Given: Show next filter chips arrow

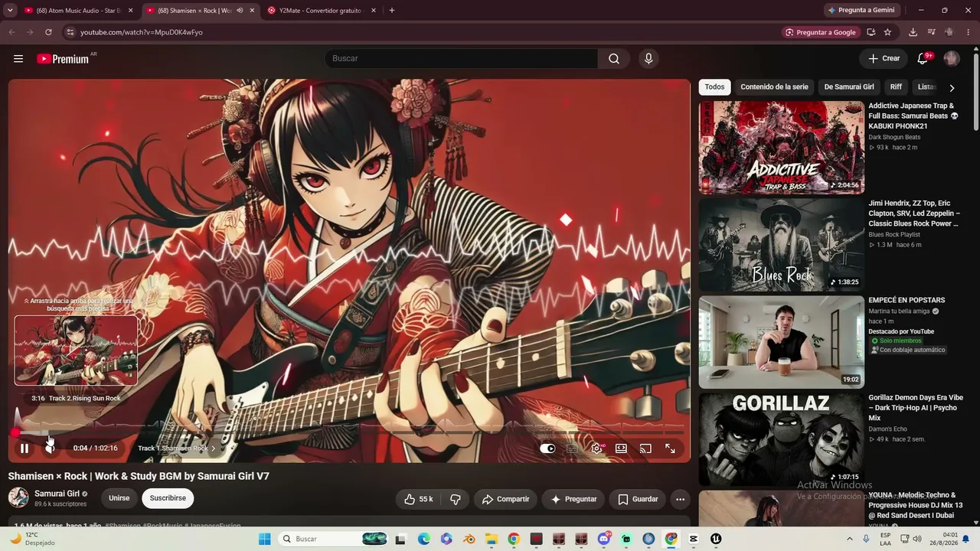Looking at the screenshot, I should click(x=952, y=87).
